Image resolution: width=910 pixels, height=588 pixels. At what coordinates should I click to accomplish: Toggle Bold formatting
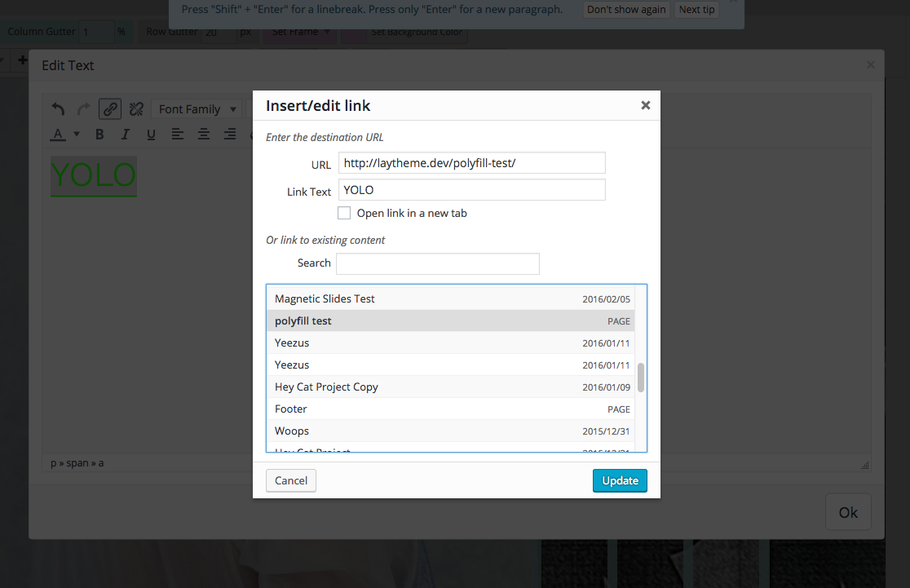click(99, 134)
